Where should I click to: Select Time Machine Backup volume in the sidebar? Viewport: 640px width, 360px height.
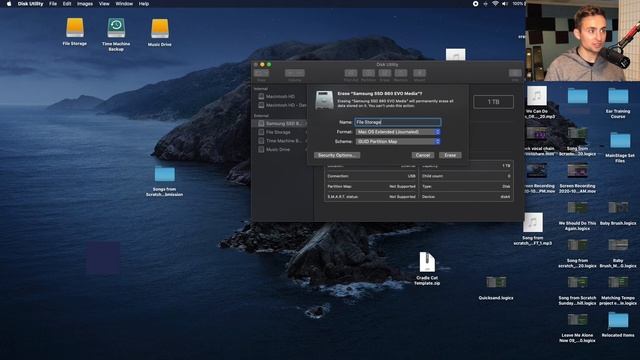click(280, 141)
